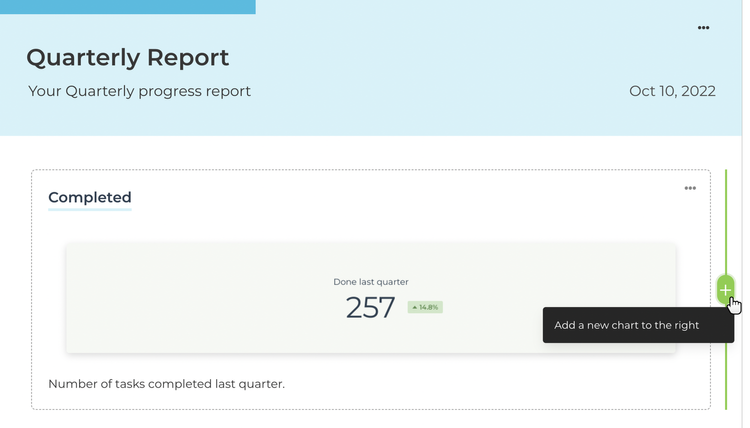Select the 'Done last quarter' label
Image resolution: width=750 pixels, height=428 pixels.
click(371, 282)
